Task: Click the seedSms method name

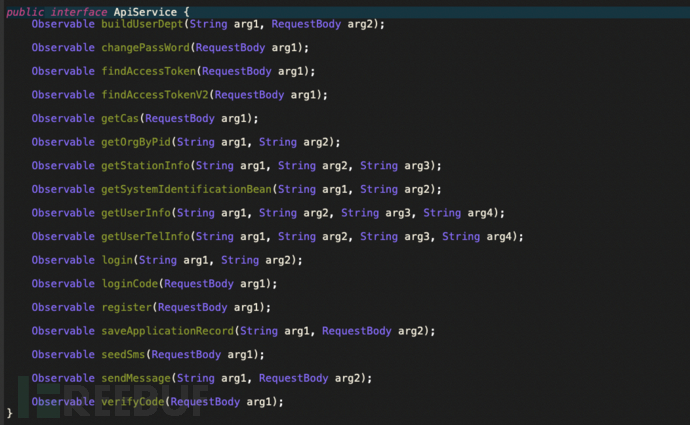Action: click(x=124, y=354)
